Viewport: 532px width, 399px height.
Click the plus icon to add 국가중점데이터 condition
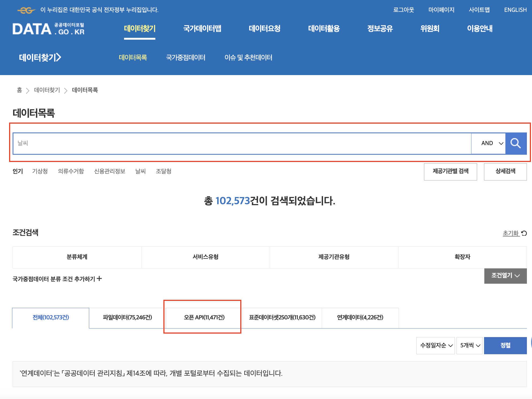[99, 279]
